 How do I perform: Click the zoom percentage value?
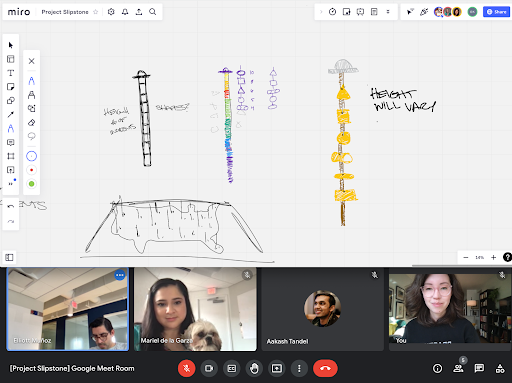click(479, 257)
